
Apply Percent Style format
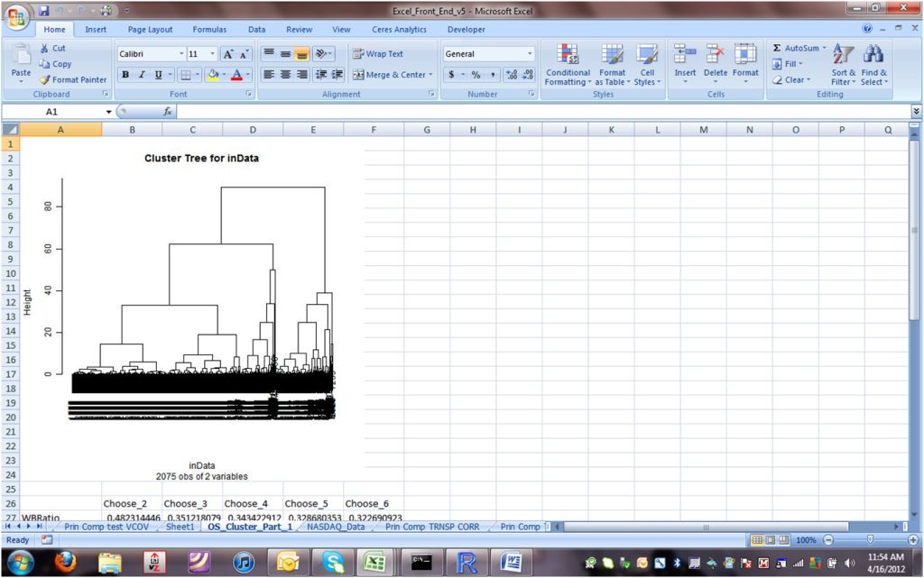[x=476, y=75]
